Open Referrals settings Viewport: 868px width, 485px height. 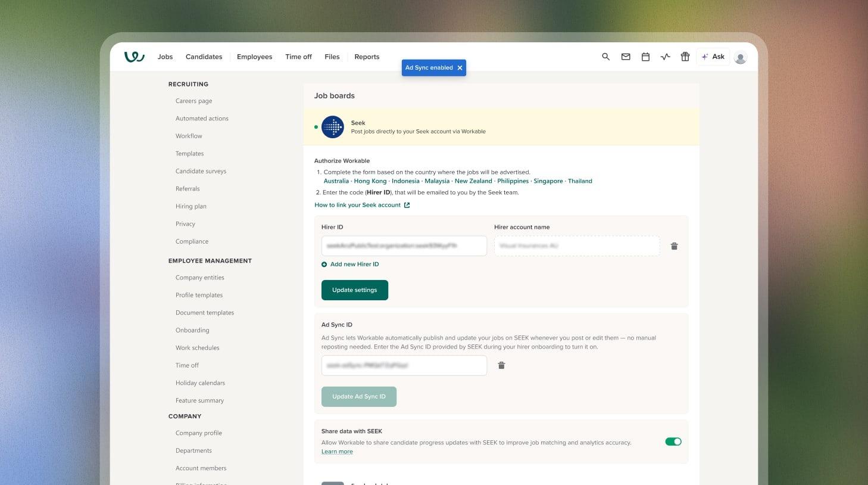tap(188, 189)
